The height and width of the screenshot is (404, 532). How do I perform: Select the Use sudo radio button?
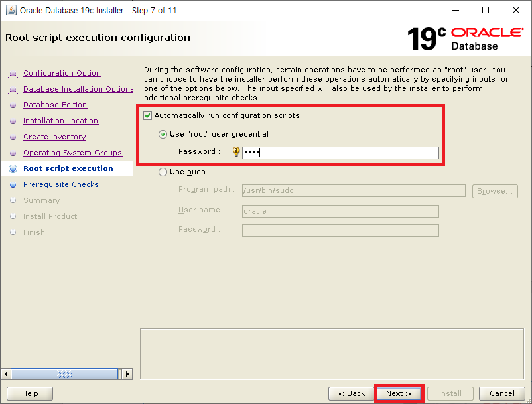pos(163,172)
